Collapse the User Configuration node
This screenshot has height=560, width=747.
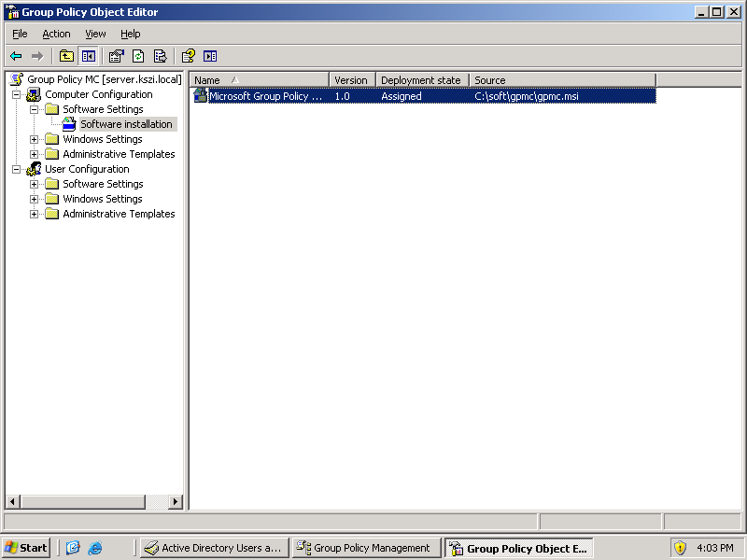[x=16, y=169]
